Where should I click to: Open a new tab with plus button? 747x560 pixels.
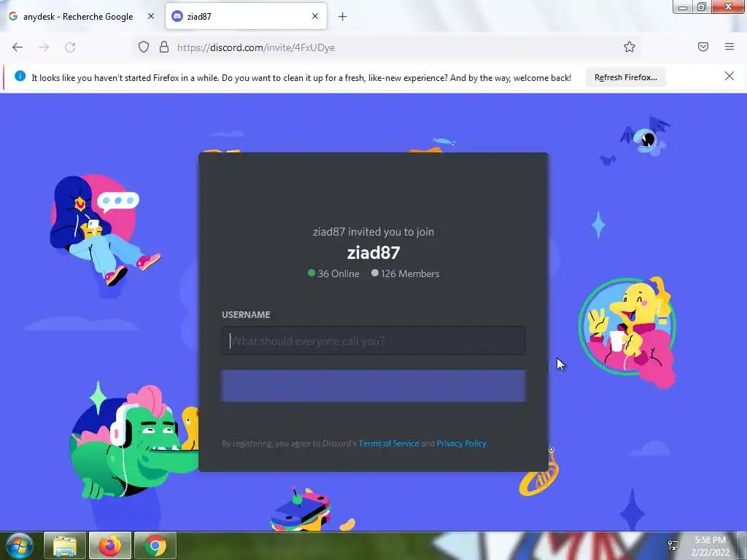pos(343,17)
